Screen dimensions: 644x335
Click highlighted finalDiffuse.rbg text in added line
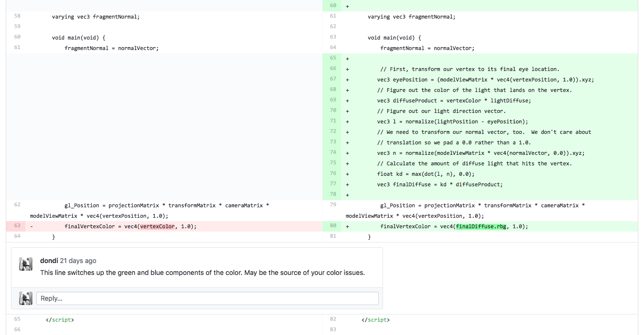click(481, 227)
